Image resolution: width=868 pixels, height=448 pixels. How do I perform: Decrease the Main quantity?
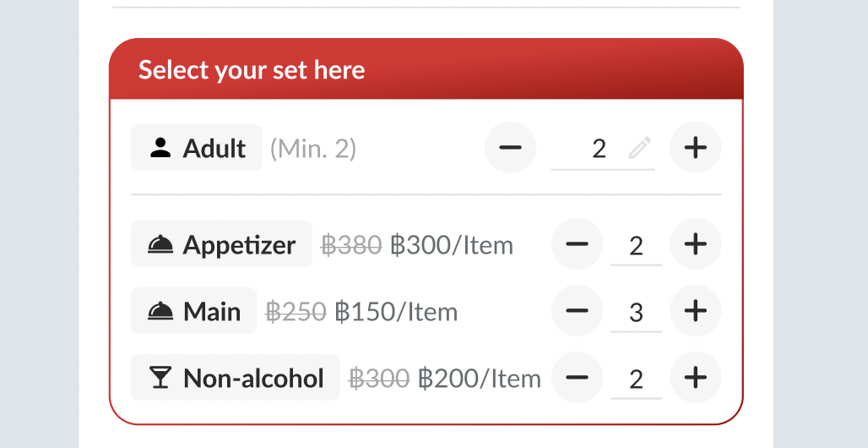(577, 311)
